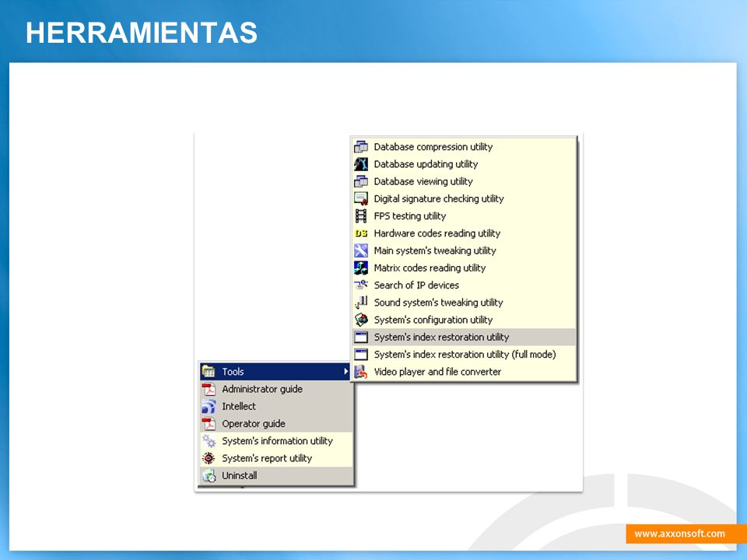The height and width of the screenshot is (560, 747).
Task: Launch Sound system's tweaking utility
Action: pos(464,303)
